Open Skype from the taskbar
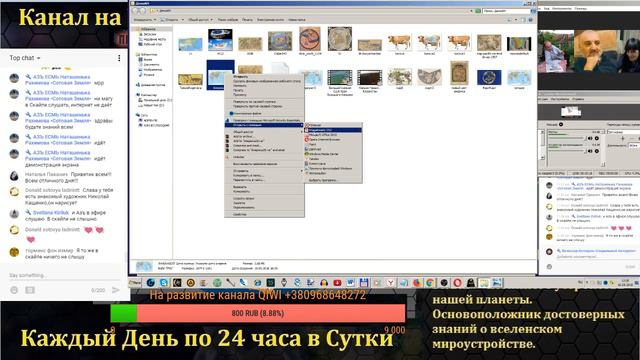640x360 pixels. tap(164, 282)
